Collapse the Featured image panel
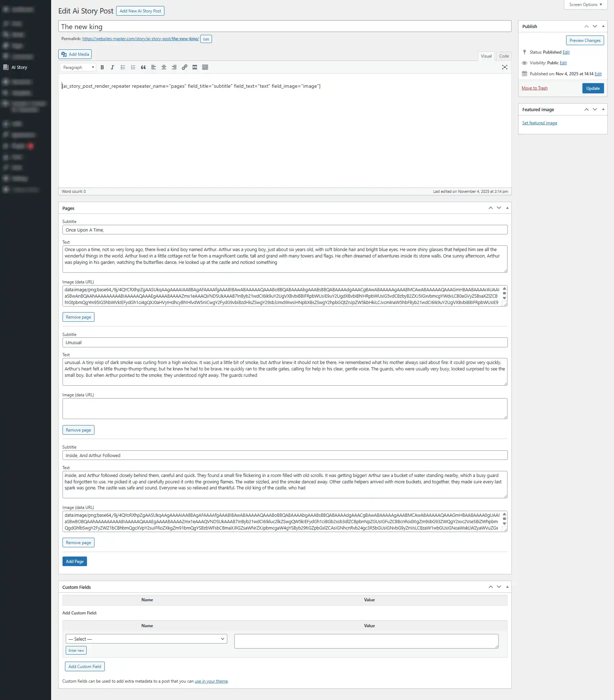Screen dimensions: 614x700 (x=603, y=109)
